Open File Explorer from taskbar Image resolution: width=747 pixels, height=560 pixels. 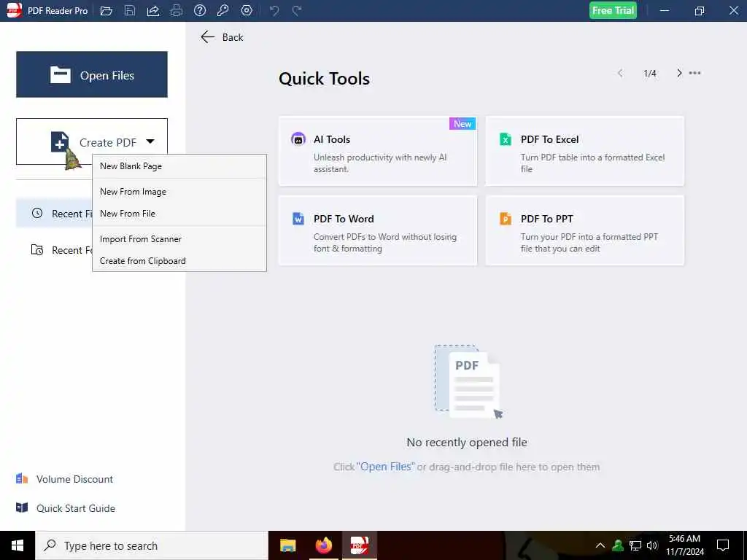[x=287, y=545]
